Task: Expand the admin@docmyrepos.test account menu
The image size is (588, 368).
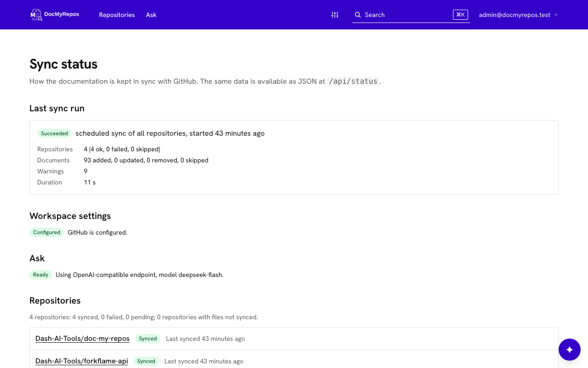Action: [518, 15]
